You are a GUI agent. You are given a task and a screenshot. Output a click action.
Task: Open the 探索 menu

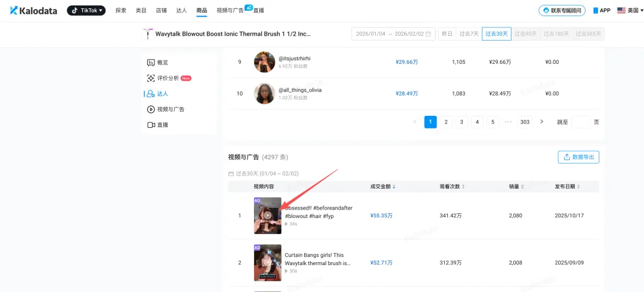(120, 11)
